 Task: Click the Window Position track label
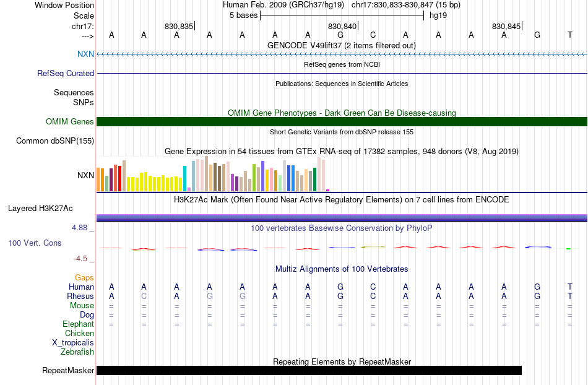tap(64, 5)
